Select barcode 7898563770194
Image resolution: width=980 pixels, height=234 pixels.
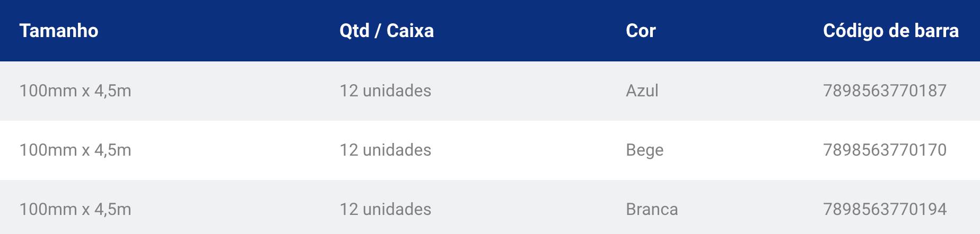[885, 209]
